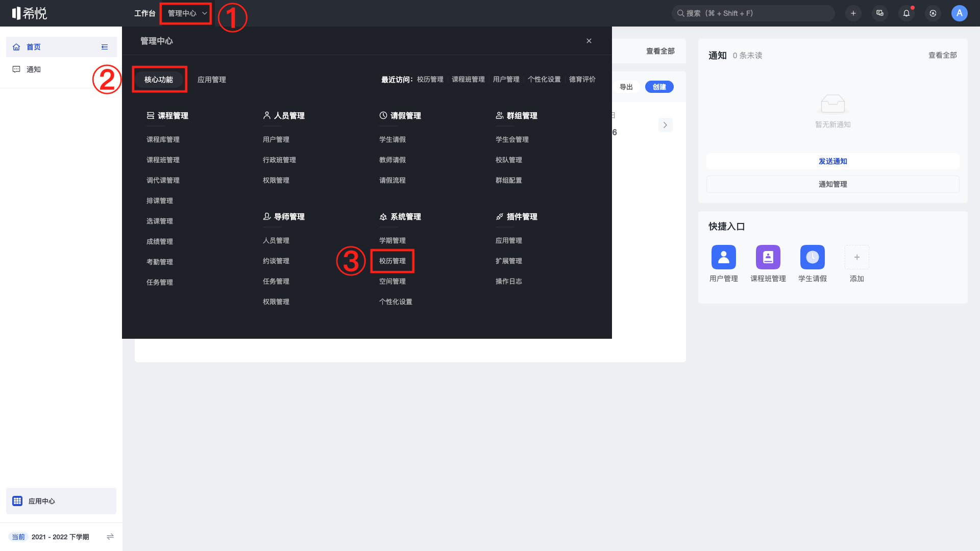Open recently visited 课程班管理 link
The image size is (980, 551).
(468, 80)
